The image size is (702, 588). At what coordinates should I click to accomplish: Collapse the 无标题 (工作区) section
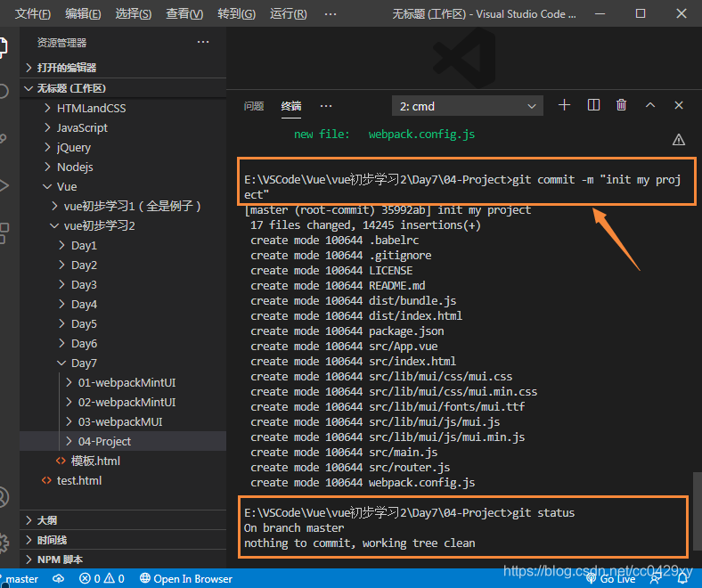pos(123,88)
